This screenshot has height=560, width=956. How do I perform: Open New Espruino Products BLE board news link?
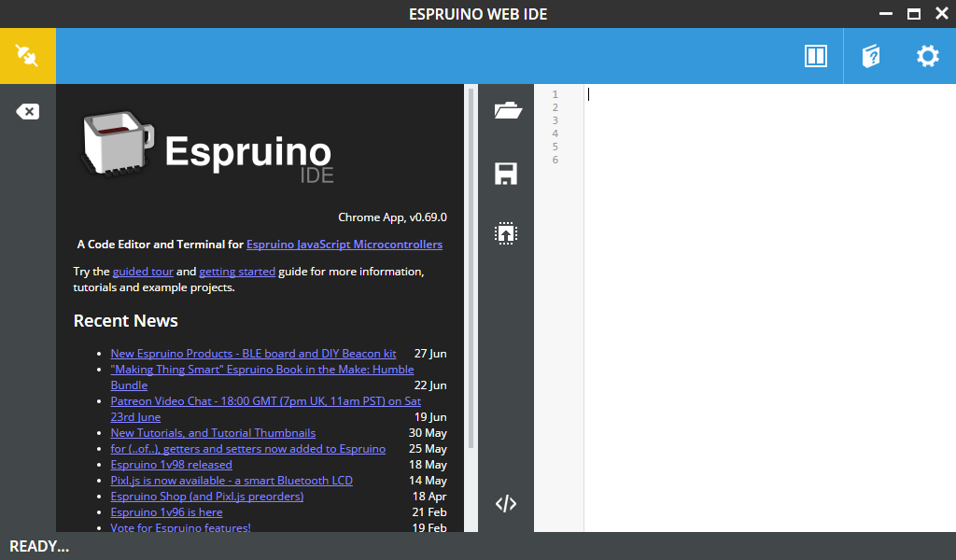point(253,354)
